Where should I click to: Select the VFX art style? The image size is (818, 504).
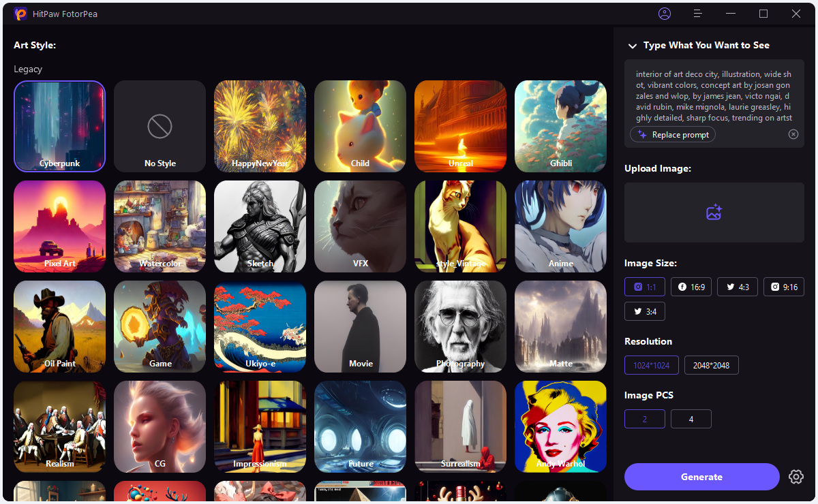pyautogui.click(x=361, y=226)
